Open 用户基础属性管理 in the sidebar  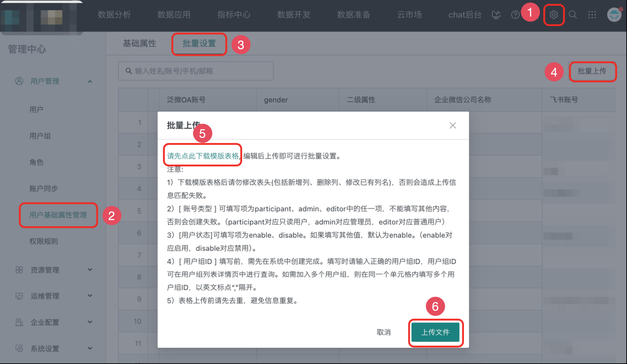pyautogui.click(x=58, y=215)
